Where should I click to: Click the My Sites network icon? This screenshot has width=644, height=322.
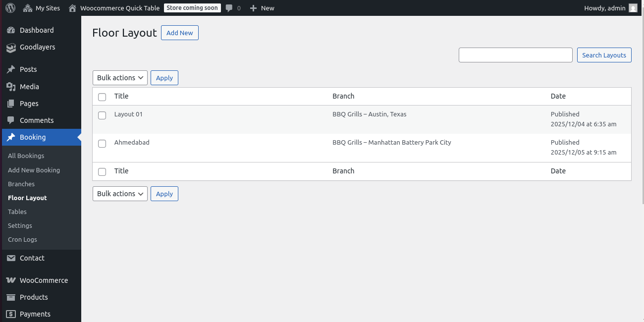28,8
